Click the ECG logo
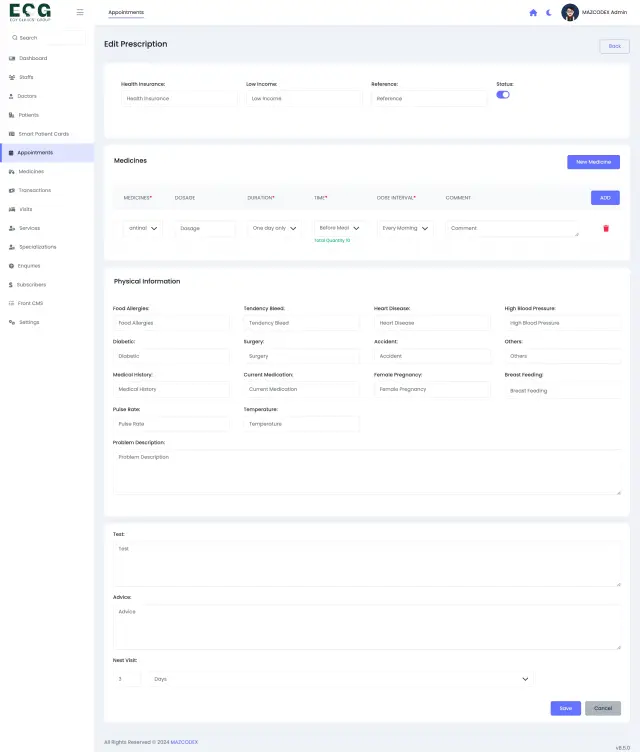This screenshot has height=752, width=640. tap(30, 12)
